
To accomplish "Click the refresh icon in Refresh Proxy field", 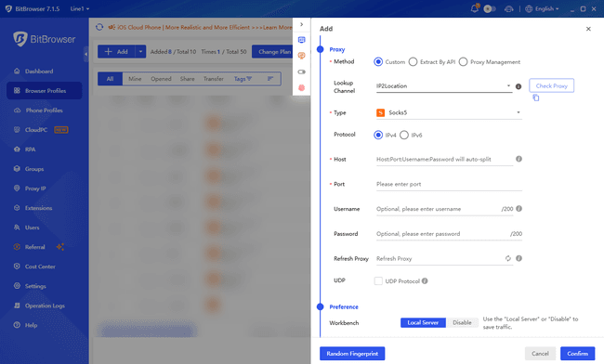I will 508,258.
